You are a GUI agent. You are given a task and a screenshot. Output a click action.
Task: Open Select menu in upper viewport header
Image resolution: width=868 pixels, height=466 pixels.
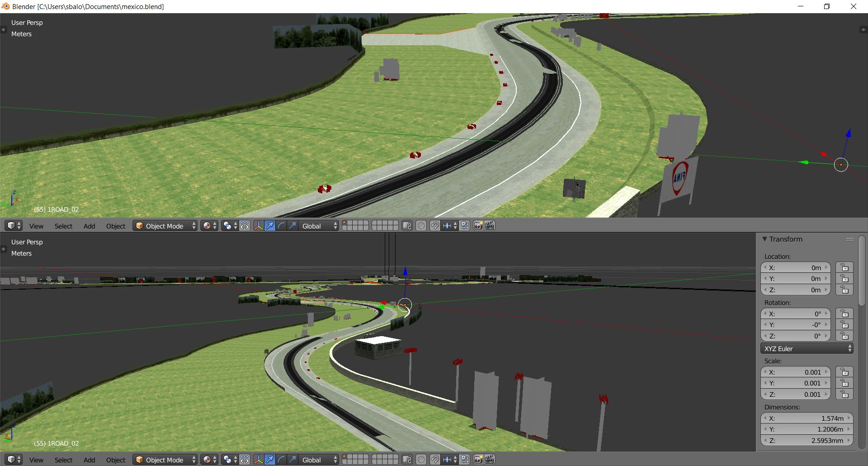(63, 226)
